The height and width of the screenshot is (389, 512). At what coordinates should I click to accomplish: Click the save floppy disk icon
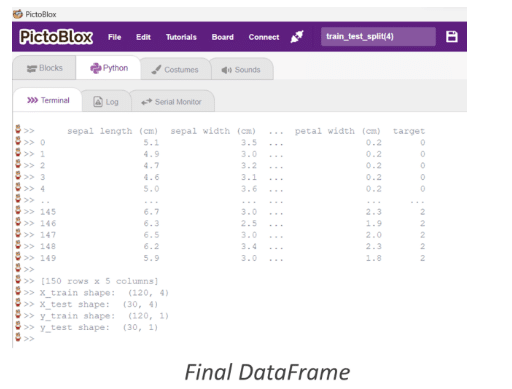452,36
